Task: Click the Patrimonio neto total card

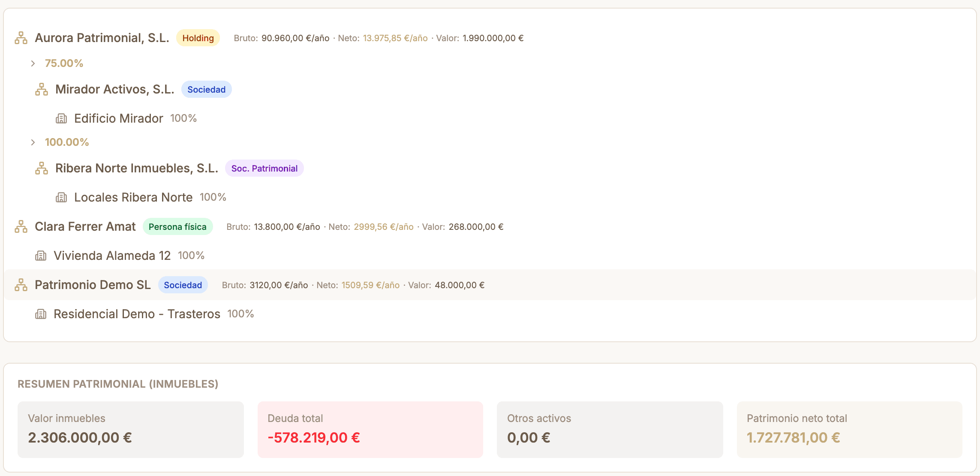Action: [850, 429]
